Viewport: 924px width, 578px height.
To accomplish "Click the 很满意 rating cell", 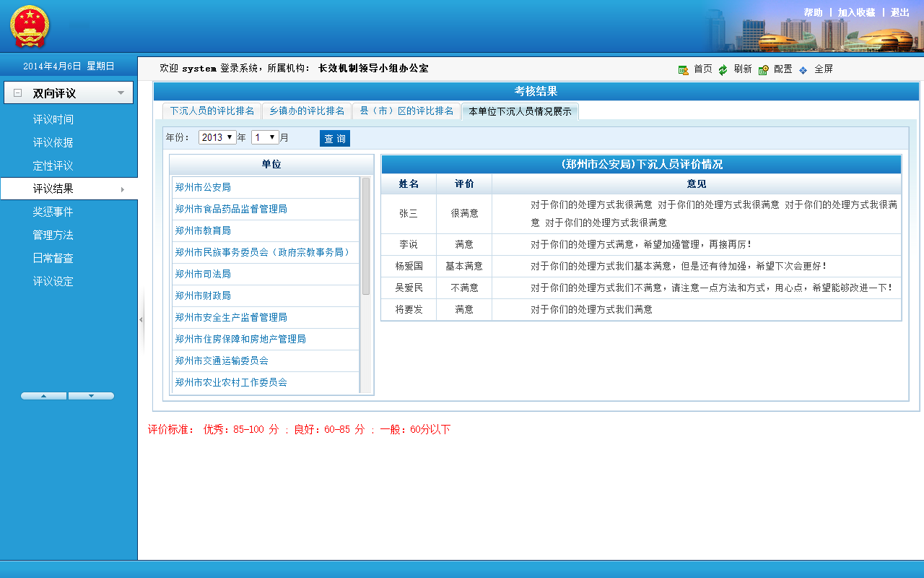I will (464, 214).
